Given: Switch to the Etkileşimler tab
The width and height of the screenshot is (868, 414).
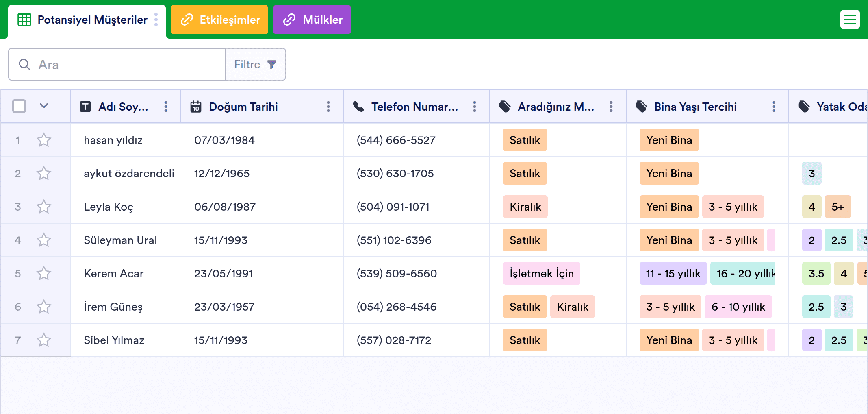Looking at the screenshot, I should coord(219,20).
